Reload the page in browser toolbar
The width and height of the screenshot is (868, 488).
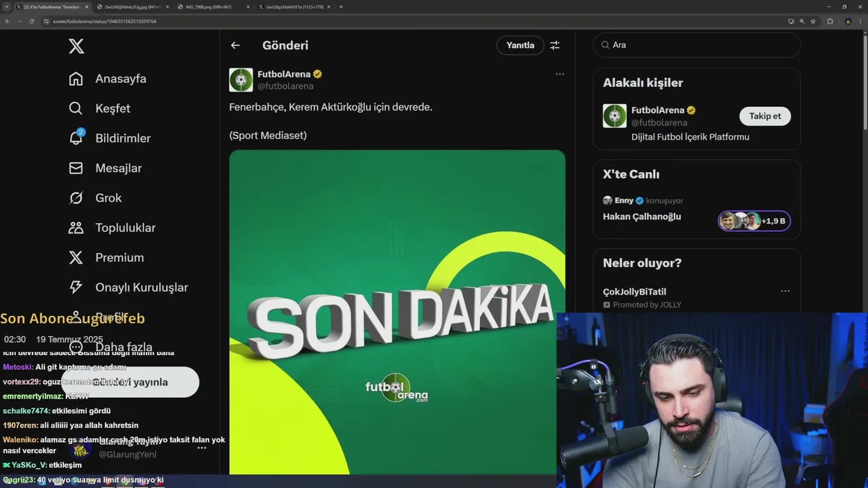tap(31, 21)
